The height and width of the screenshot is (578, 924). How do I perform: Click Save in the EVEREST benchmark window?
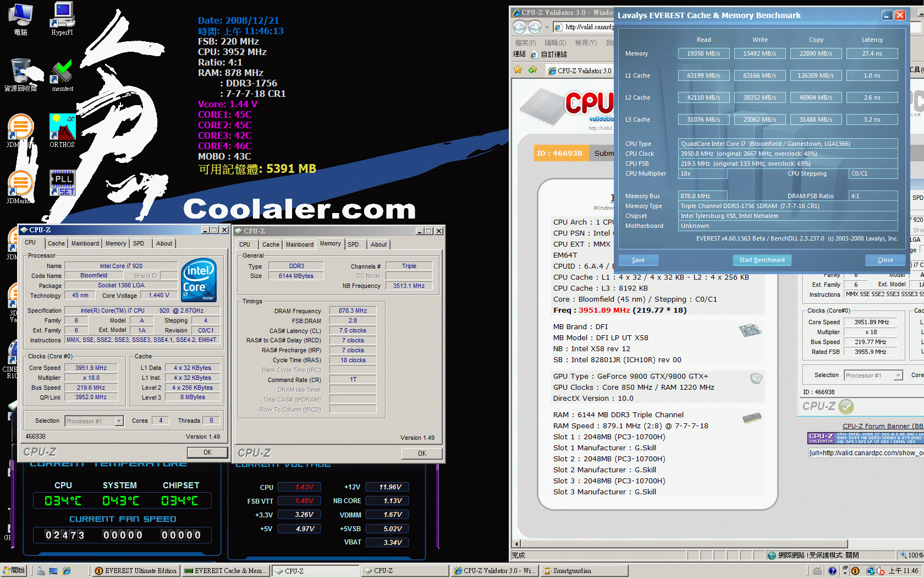coord(638,260)
